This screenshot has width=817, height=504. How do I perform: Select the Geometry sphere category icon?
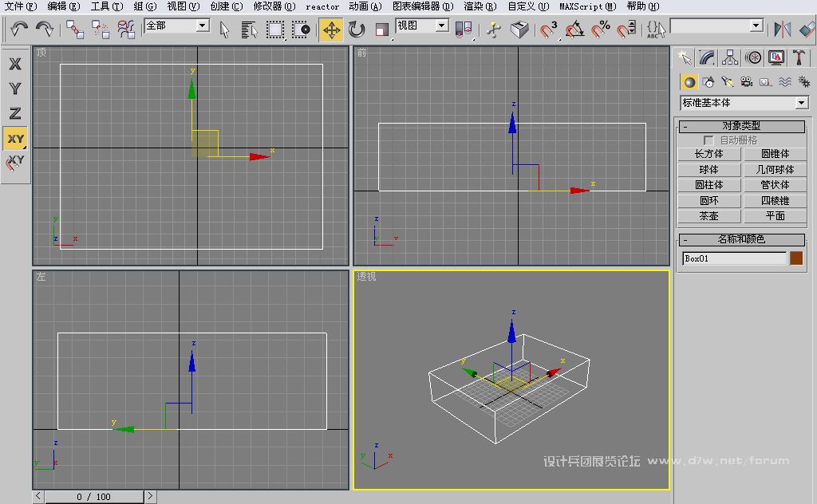coord(689,82)
